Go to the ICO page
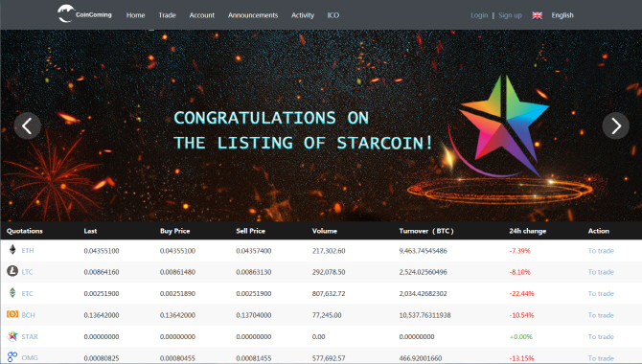Image resolution: width=642 pixels, height=364 pixels. tap(332, 15)
